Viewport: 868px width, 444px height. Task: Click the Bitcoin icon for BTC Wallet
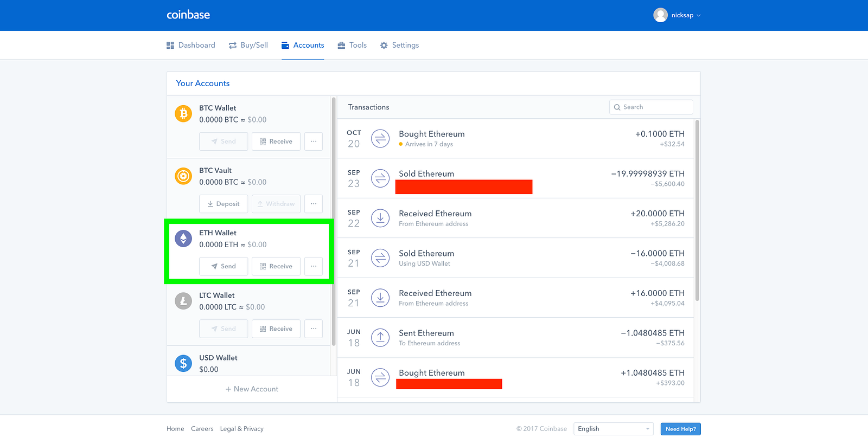[x=183, y=114]
